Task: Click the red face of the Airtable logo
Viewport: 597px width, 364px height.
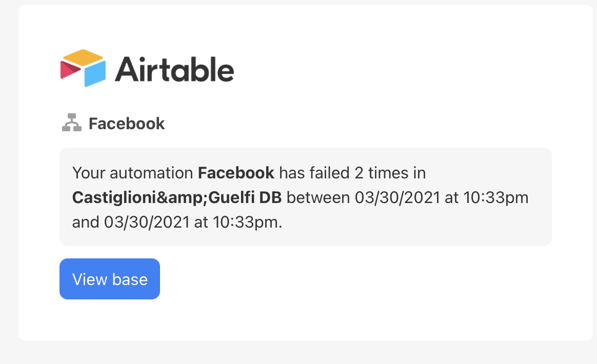Action: tap(69, 70)
